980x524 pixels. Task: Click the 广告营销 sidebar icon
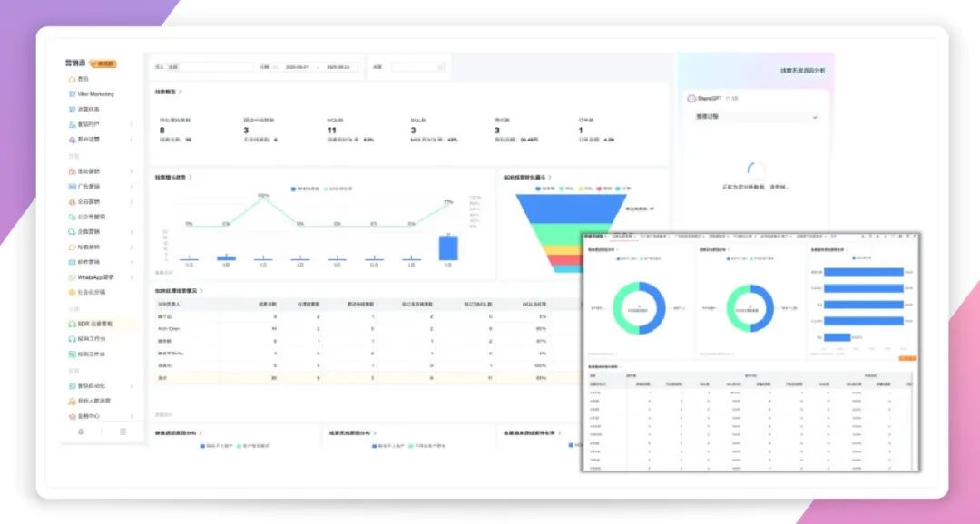pyautogui.click(x=72, y=186)
